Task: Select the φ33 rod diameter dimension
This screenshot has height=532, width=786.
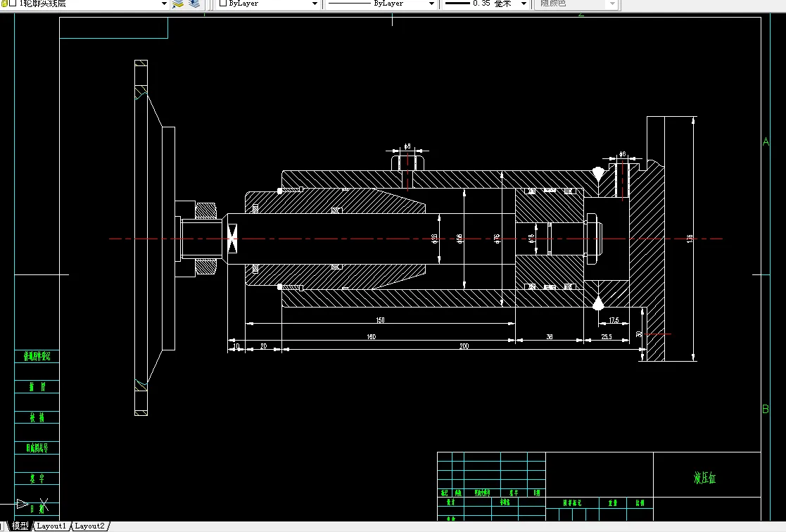Action: (435, 239)
